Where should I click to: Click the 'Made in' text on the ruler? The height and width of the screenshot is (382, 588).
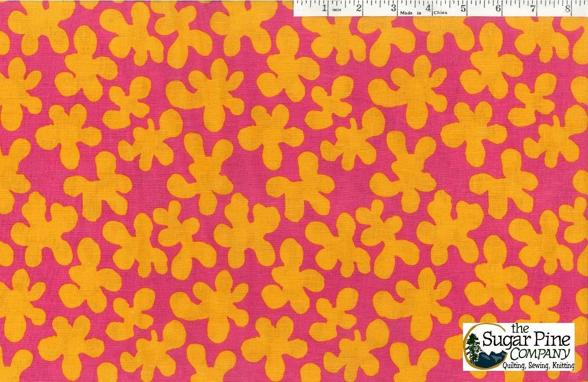pos(410,12)
